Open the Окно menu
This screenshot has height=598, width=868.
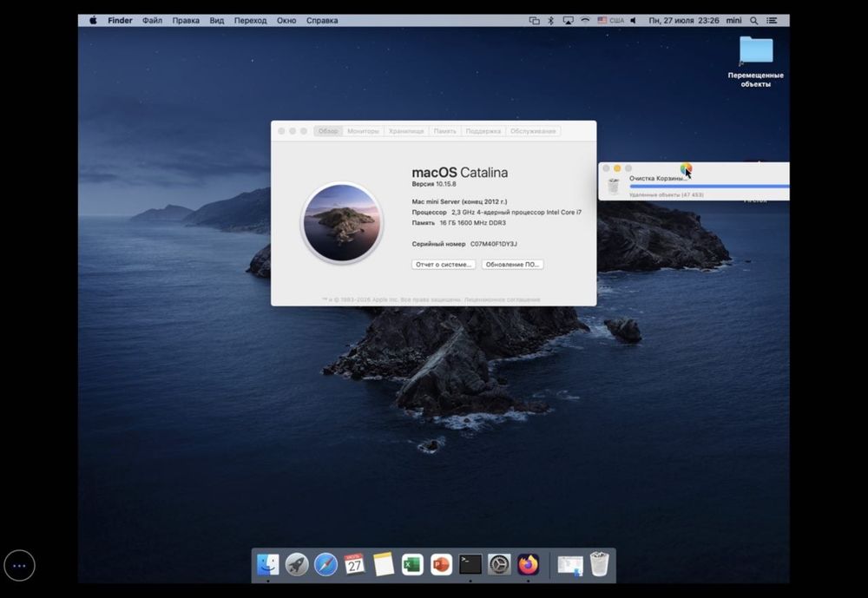pos(286,21)
